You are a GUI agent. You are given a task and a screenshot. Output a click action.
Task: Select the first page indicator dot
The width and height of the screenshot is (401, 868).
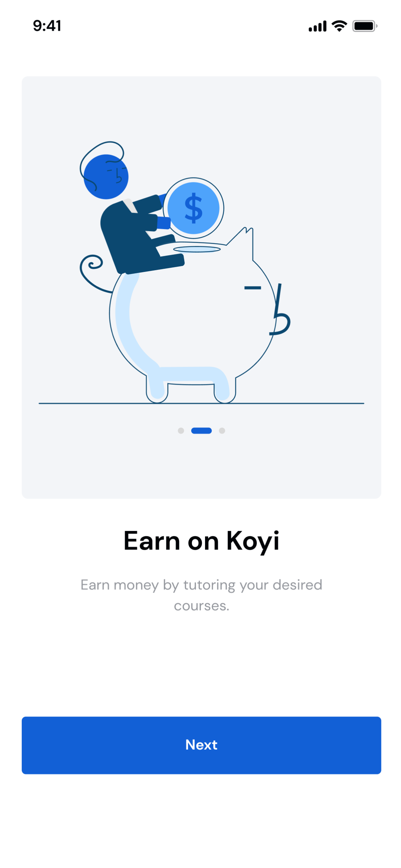point(180,430)
